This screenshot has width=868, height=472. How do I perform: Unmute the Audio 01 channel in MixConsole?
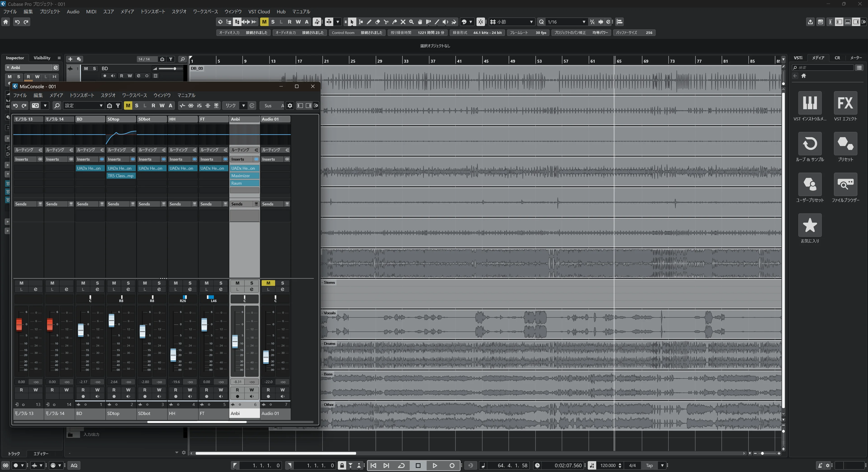coord(268,283)
